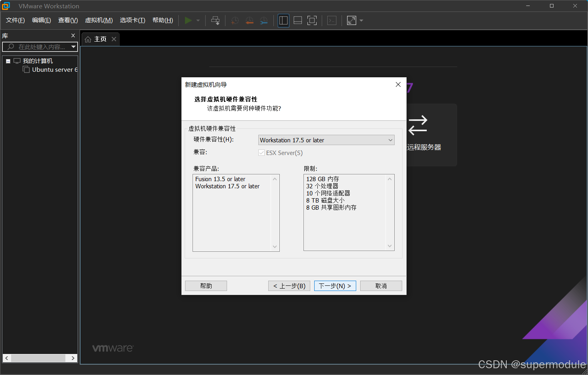Viewport: 588px width, 375px height.
Task: Click the take snapshot clock icon
Action: coord(235,21)
